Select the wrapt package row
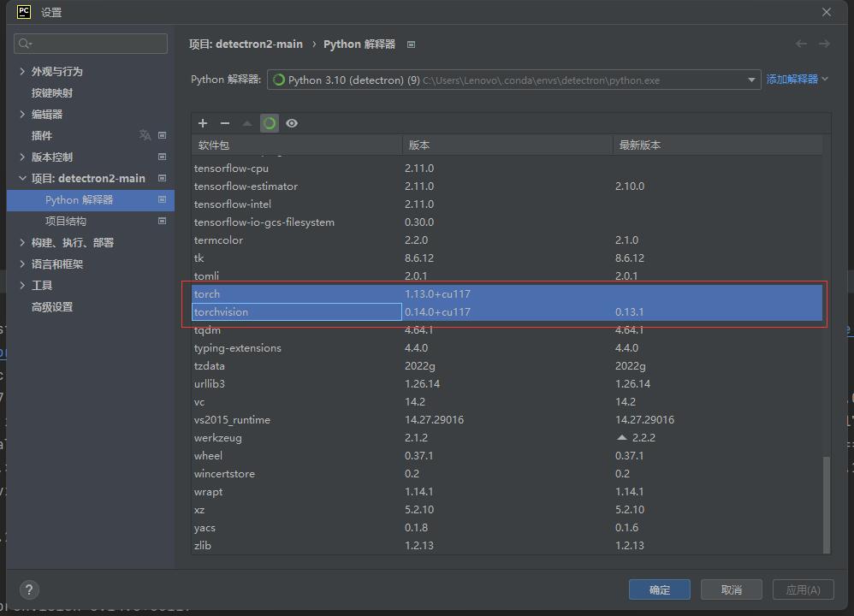Image resolution: width=854 pixels, height=616 pixels. pyautogui.click(x=507, y=492)
